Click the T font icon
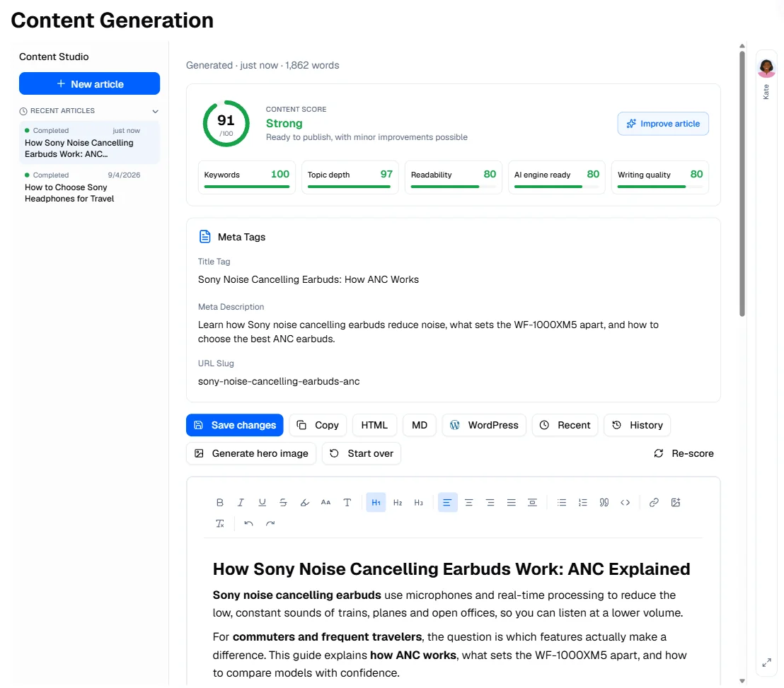This screenshot has height=688, width=784. pyautogui.click(x=347, y=502)
